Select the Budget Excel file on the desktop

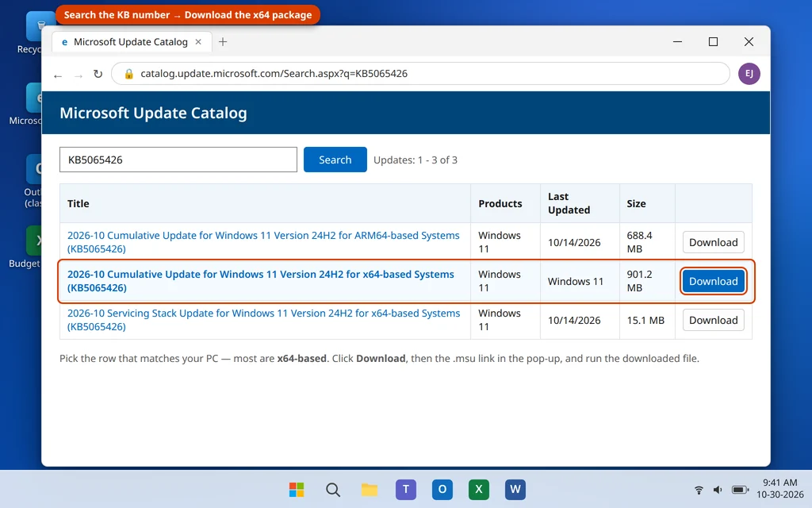[29, 247]
